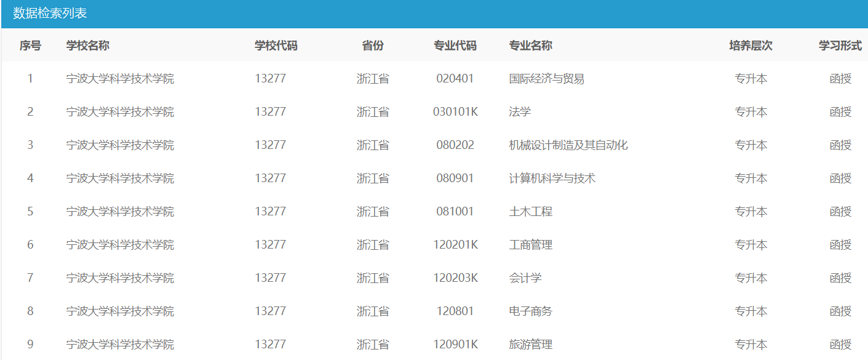The image size is (868, 360).
Task: Select 宁波大学科学技术学院 in the 工商管理 row
Action: (x=120, y=245)
